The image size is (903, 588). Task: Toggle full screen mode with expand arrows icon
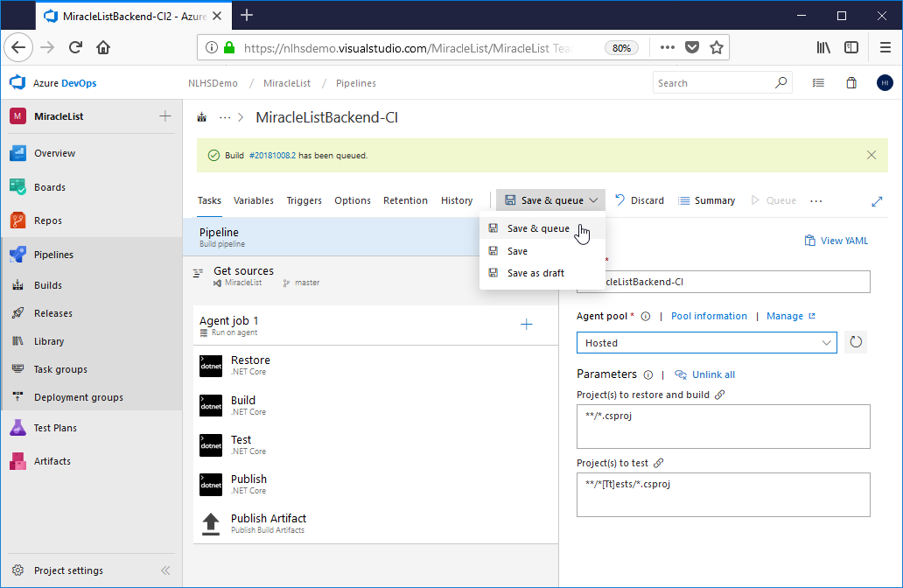pyautogui.click(x=877, y=201)
